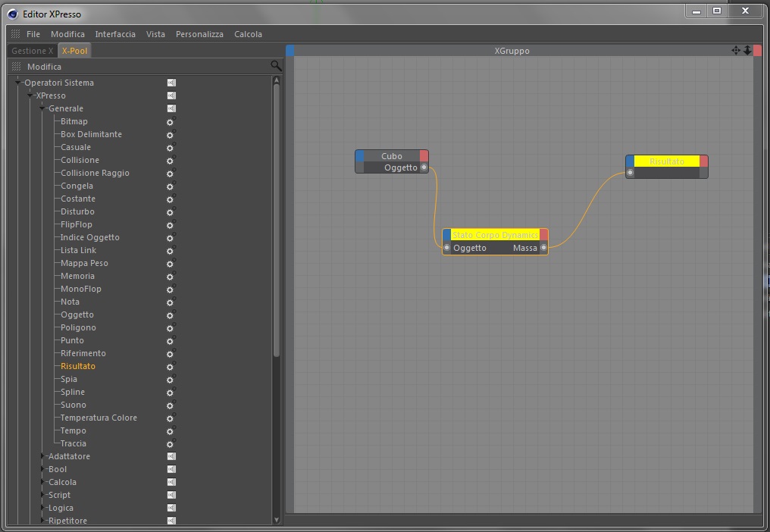Collapse the Generale folder
This screenshot has width=770, height=532.
pyautogui.click(x=42, y=108)
